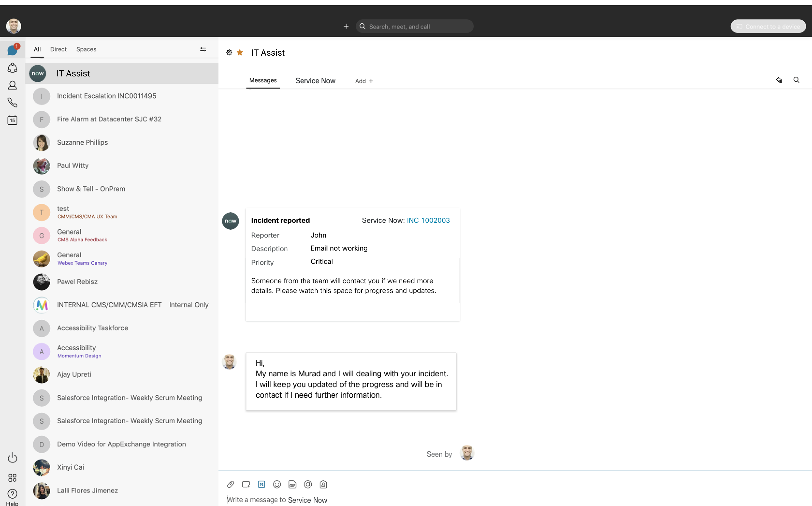The height and width of the screenshot is (506, 812).
Task: Open IT Assist space settings gear
Action: coord(229,52)
